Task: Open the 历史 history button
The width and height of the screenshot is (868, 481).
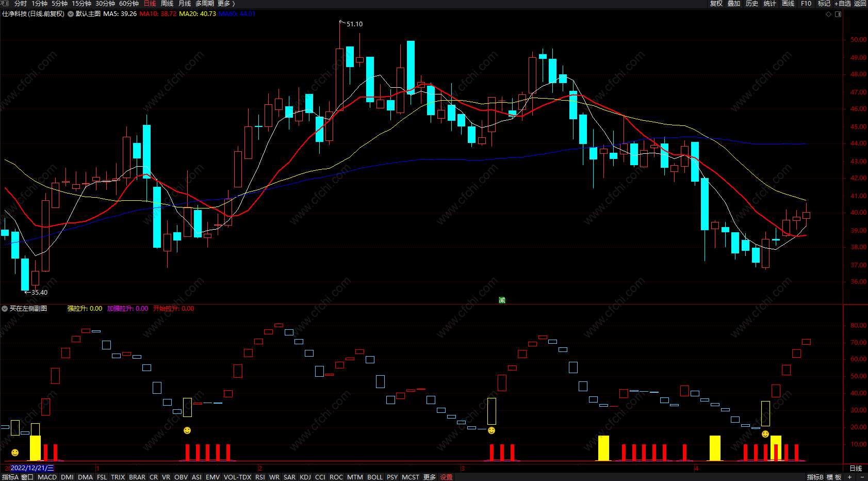Action: [x=752, y=4]
